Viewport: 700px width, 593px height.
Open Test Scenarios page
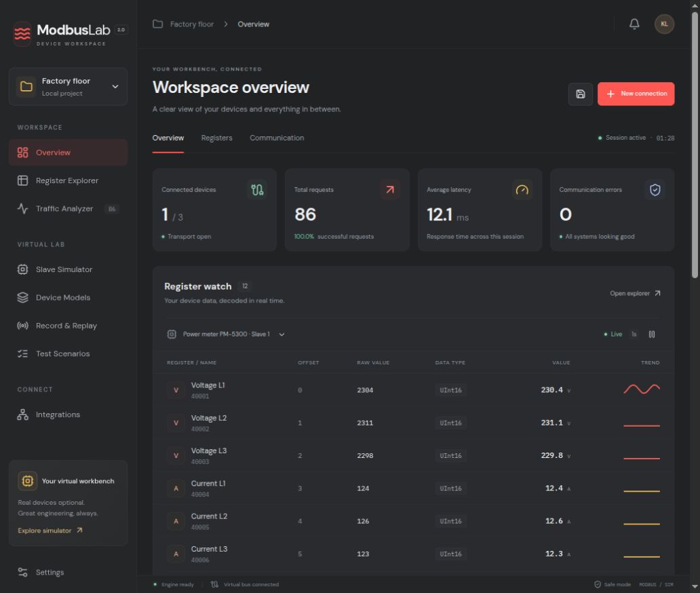click(x=69, y=353)
